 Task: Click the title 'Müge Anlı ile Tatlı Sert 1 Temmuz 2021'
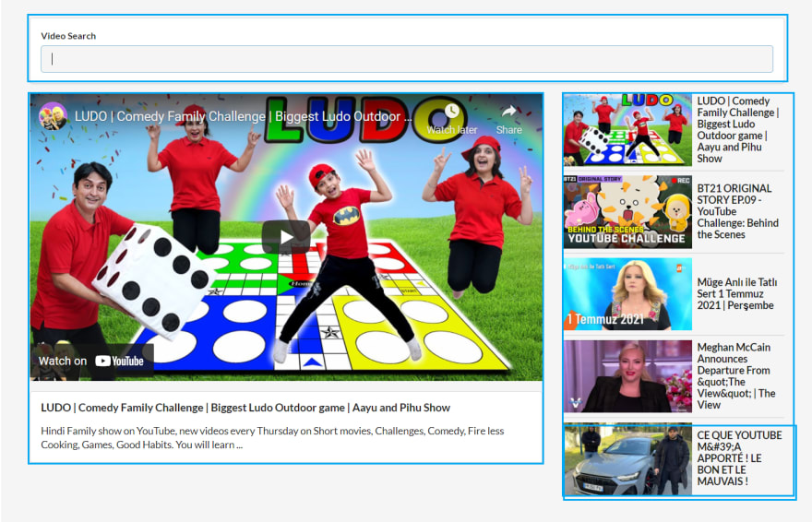coord(737,294)
